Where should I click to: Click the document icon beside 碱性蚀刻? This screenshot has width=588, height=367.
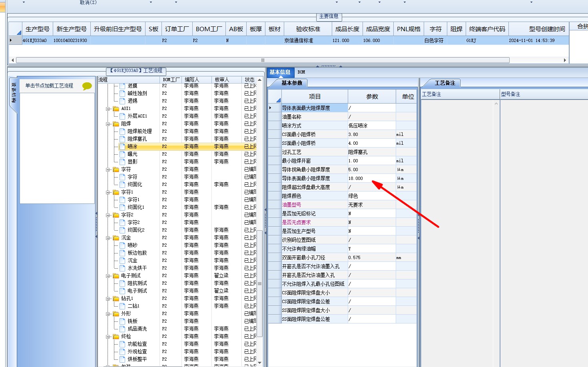pos(122,93)
